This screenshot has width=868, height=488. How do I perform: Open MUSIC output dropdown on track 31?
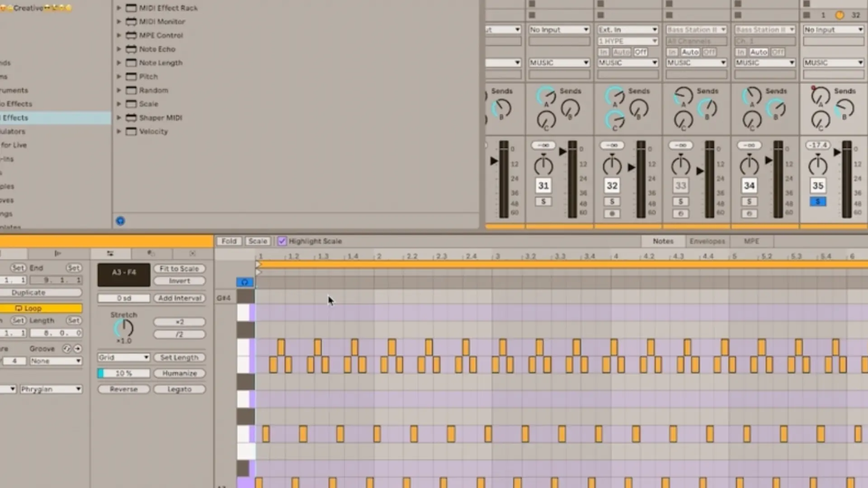point(559,63)
